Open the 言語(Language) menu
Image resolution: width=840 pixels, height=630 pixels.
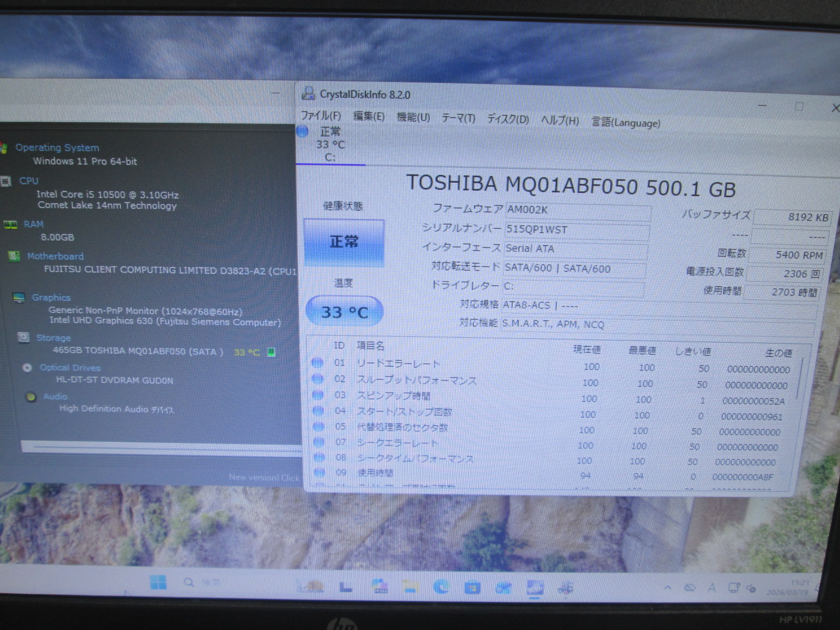coord(626,123)
